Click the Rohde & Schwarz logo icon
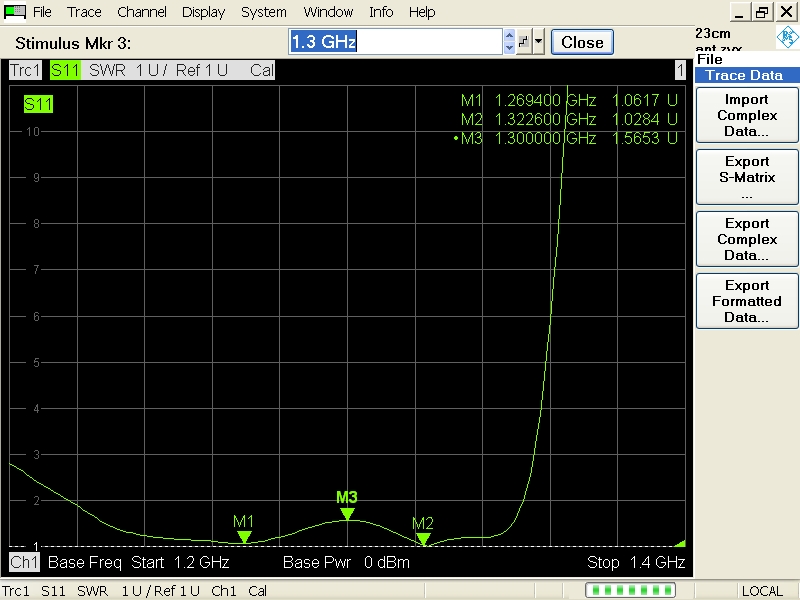This screenshot has height=600, width=800. [x=787, y=39]
